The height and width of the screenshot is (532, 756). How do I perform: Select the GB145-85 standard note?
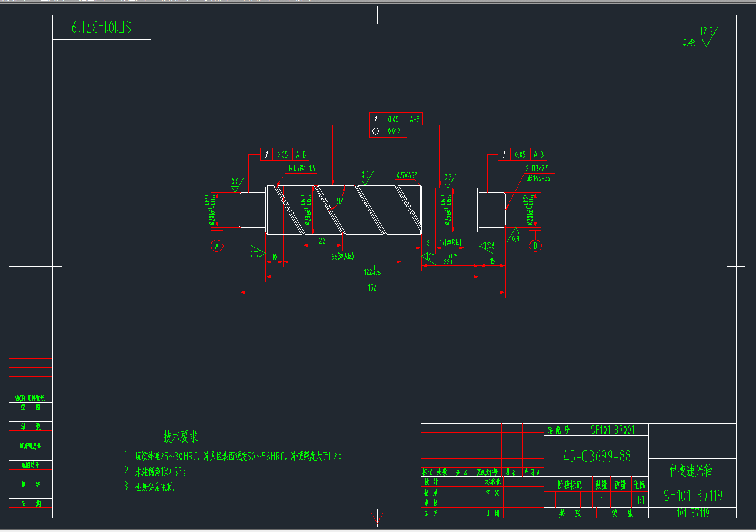click(x=538, y=177)
